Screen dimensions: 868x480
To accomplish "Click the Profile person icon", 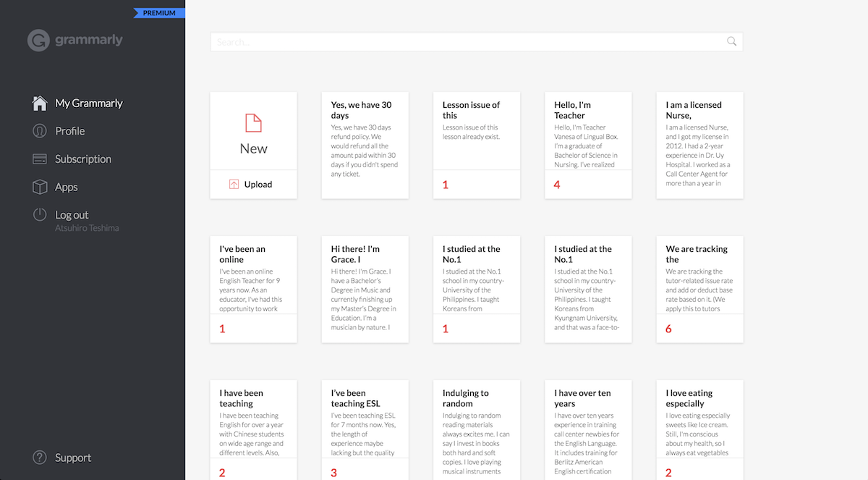I will point(40,131).
